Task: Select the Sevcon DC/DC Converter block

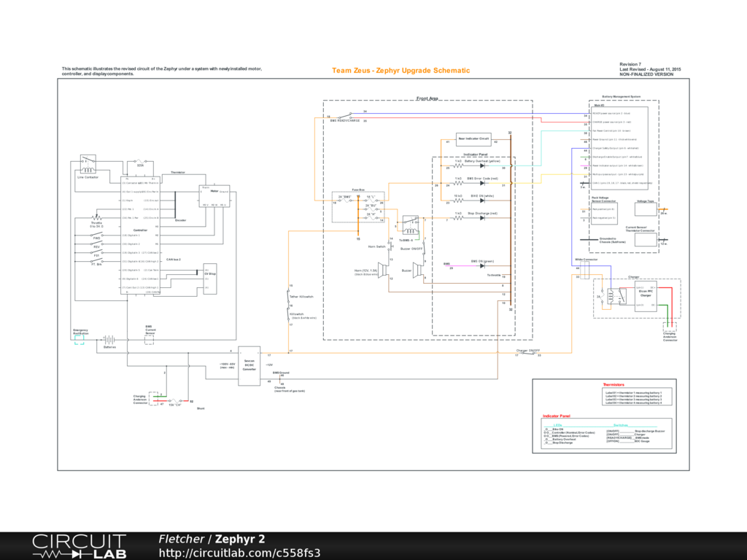Action: click(x=249, y=366)
